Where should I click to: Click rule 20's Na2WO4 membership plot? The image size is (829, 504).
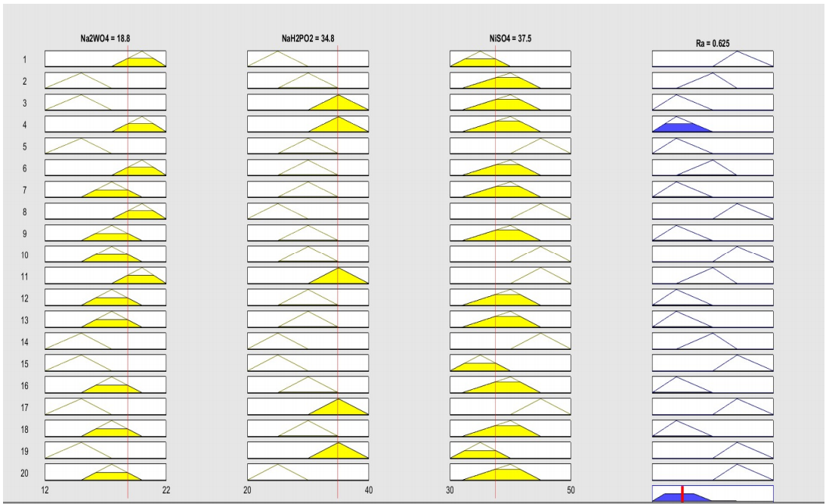coord(105,472)
